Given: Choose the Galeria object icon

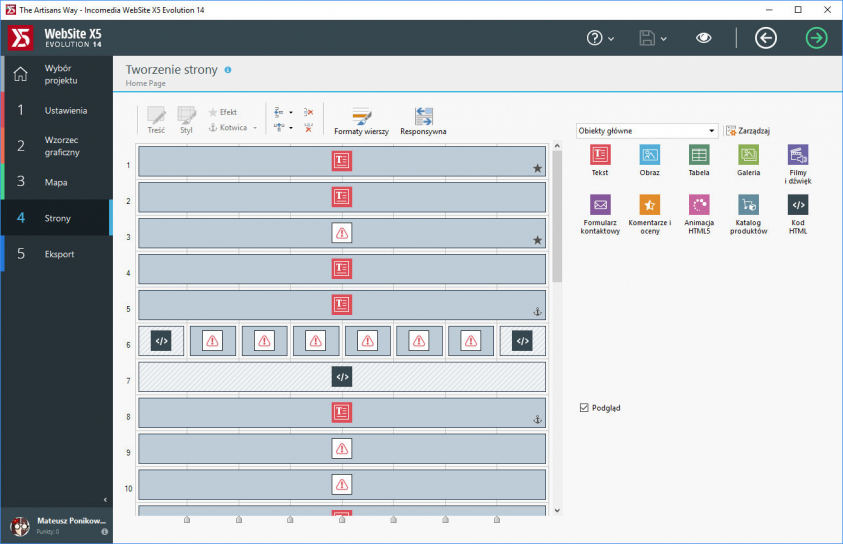Looking at the screenshot, I should [x=748, y=155].
